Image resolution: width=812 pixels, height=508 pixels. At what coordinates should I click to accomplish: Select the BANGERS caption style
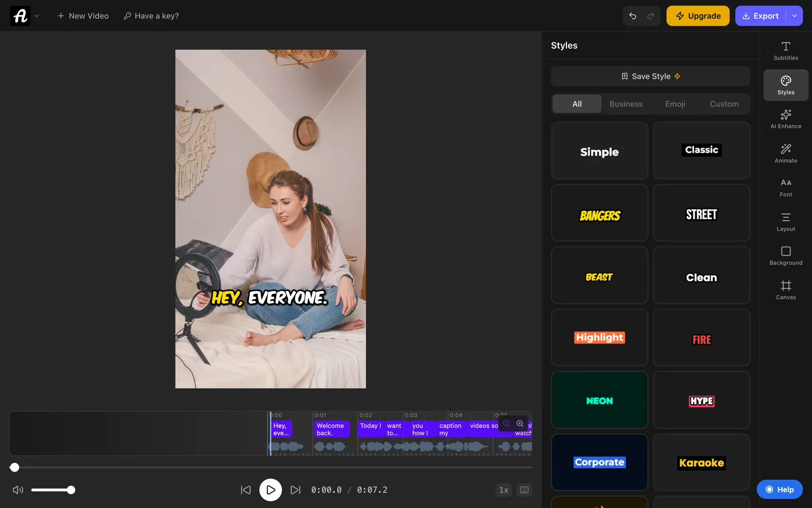(x=599, y=213)
